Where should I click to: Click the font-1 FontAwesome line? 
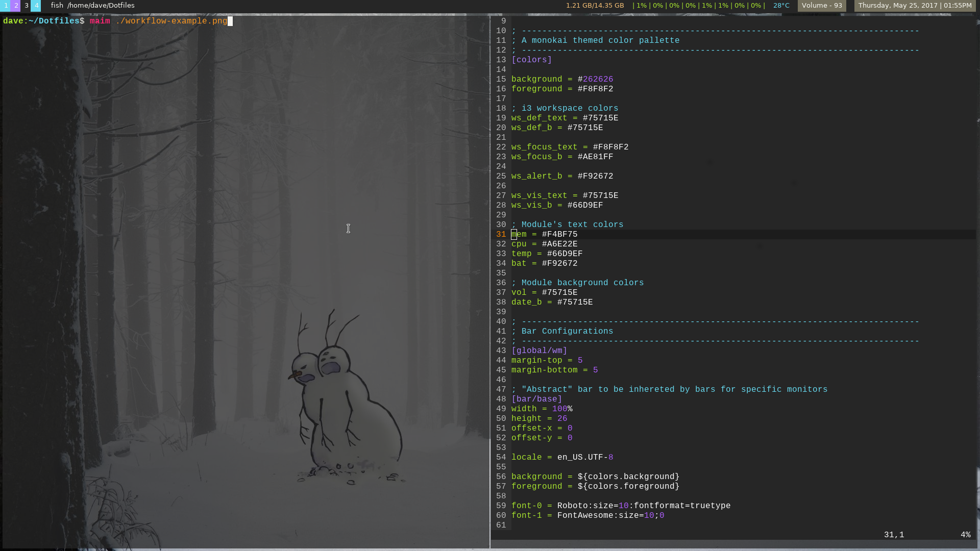(x=587, y=515)
